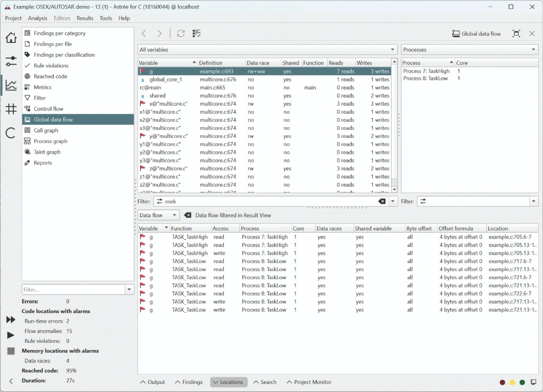This screenshot has width=543, height=392.
Task: Toggle the Project Monitor panel
Action: (x=309, y=382)
